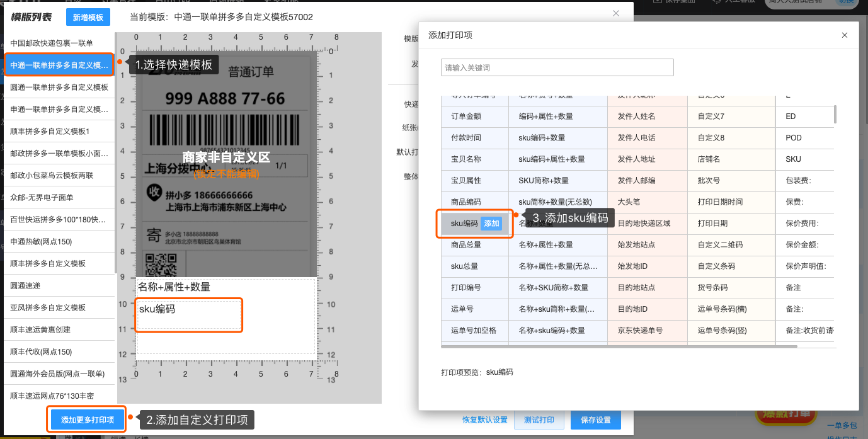Viewport: 868px width, 439px height.
Task: Click the 添加 button beside sku编码
Action: 491,224
